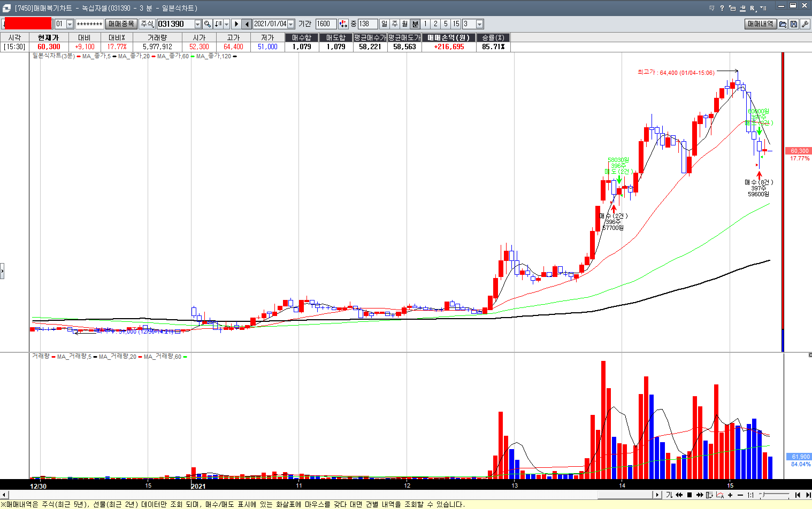Image resolution: width=812 pixels, height=509 pixels.
Task: Click the window layout icon in title bar
Action: [x=732, y=8]
